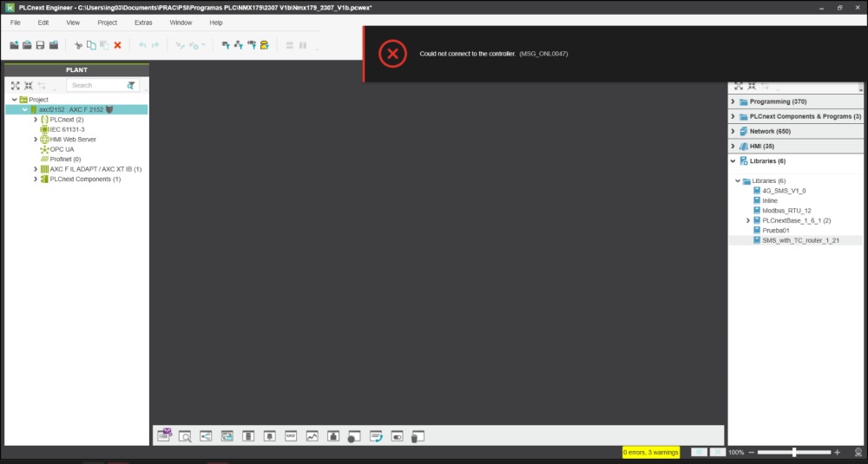The width and height of the screenshot is (868, 464).
Task: Click the Search field in PLANT panel
Action: click(94, 86)
